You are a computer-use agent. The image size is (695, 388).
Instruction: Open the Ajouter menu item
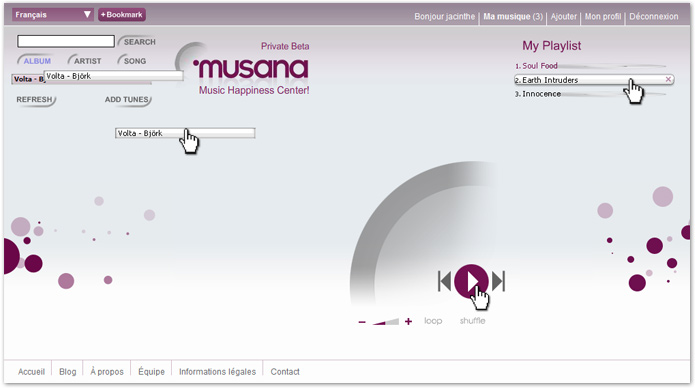(x=564, y=16)
